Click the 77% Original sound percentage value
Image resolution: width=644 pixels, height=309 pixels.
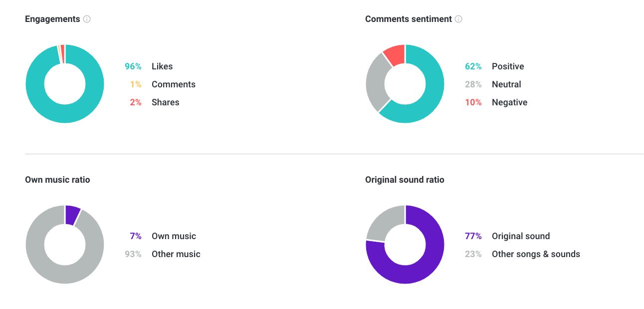(x=473, y=236)
